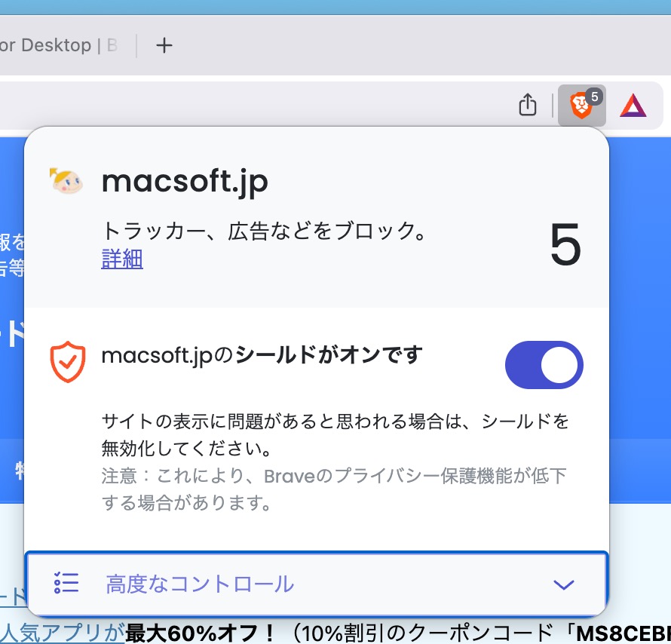Click the orange shield checkmark icon
The width and height of the screenshot is (671, 644).
tap(67, 362)
